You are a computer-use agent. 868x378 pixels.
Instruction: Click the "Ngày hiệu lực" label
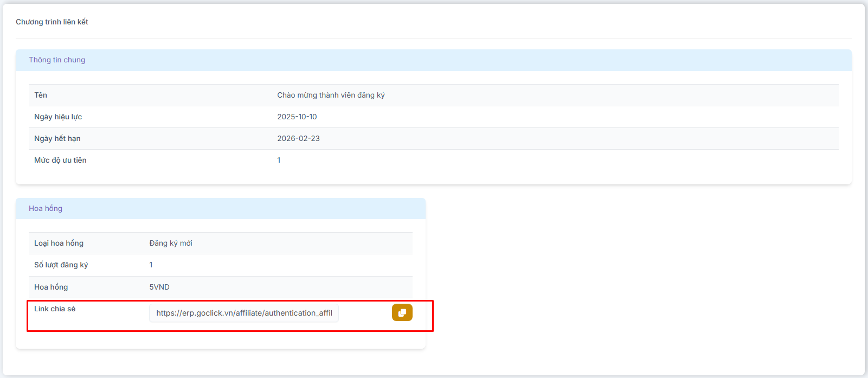click(x=58, y=117)
